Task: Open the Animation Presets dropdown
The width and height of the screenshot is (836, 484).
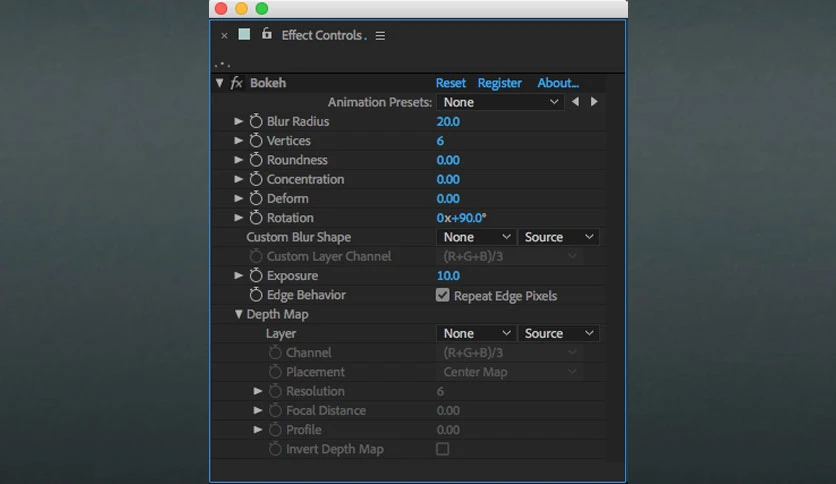Action: coord(500,102)
